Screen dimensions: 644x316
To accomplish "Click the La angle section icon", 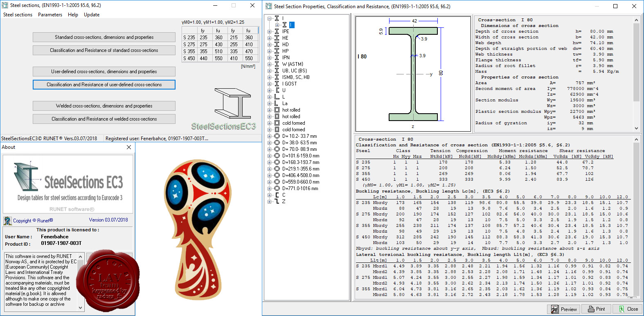I will tap(277, 103).
